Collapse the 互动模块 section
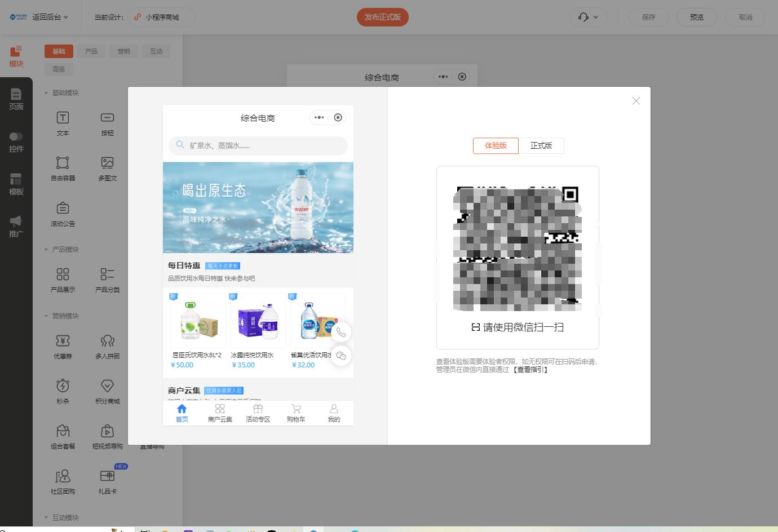 (x=61, y=517)
